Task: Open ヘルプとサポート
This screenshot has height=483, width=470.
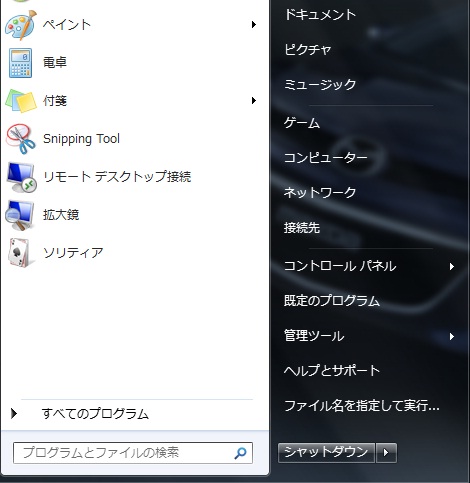Action: (x=332, y=370)
